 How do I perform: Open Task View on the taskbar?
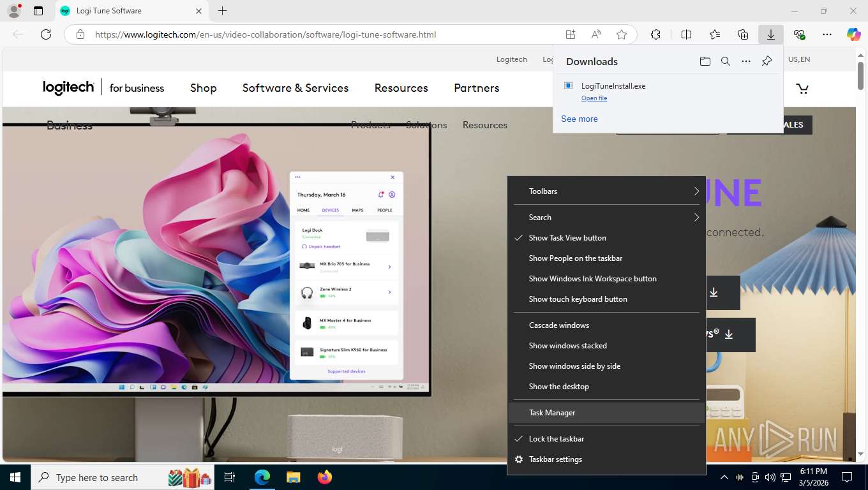(230, 477)
